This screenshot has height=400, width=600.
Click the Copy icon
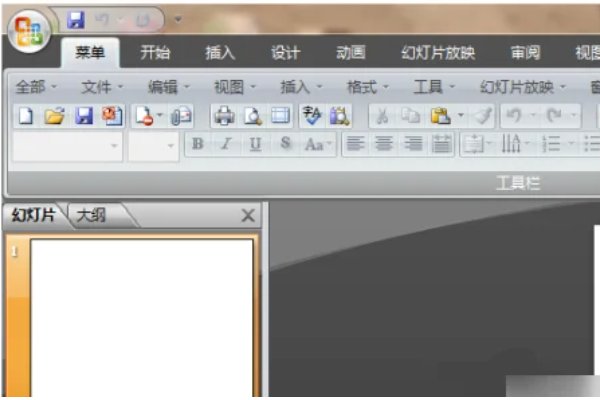pyautogui.click(x=411, y=116)
